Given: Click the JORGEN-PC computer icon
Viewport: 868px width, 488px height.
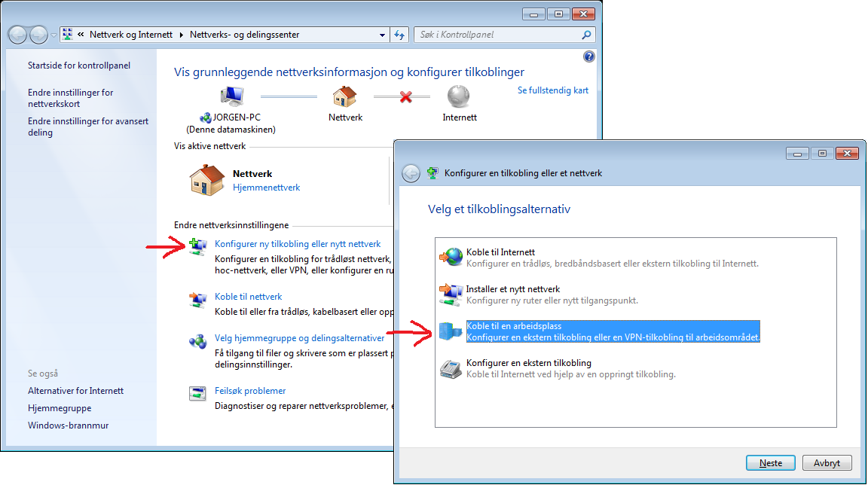Looking at the screenshot, I should coord(231,95).
